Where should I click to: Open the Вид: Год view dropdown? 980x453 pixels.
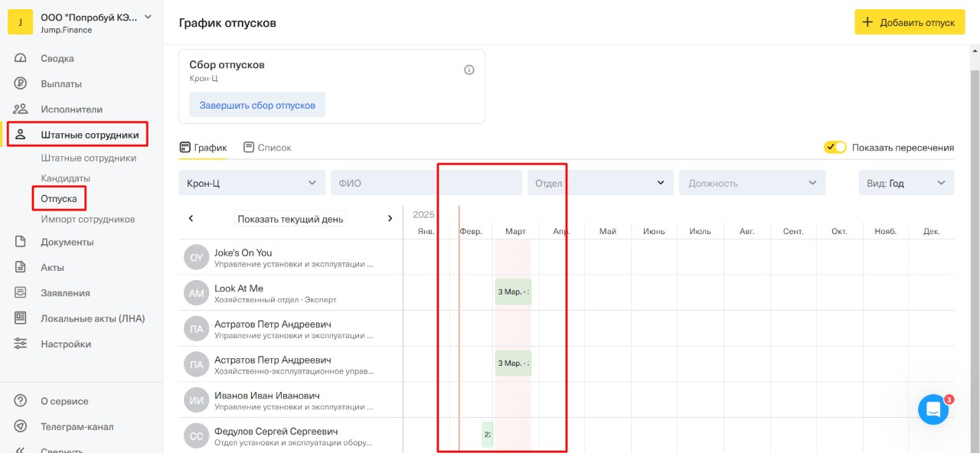coord(906,183)
